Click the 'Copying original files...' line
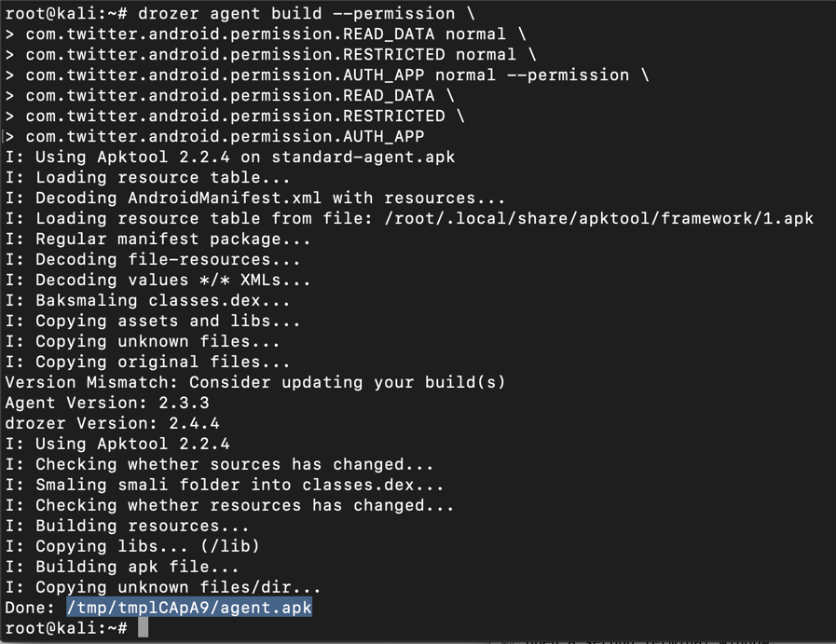The image size is (836, 644). pos(147,362)
